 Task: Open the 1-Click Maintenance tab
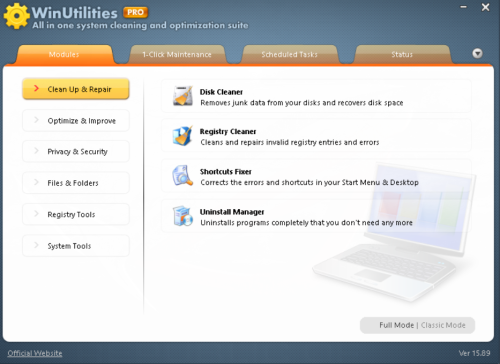coord(177,54)
